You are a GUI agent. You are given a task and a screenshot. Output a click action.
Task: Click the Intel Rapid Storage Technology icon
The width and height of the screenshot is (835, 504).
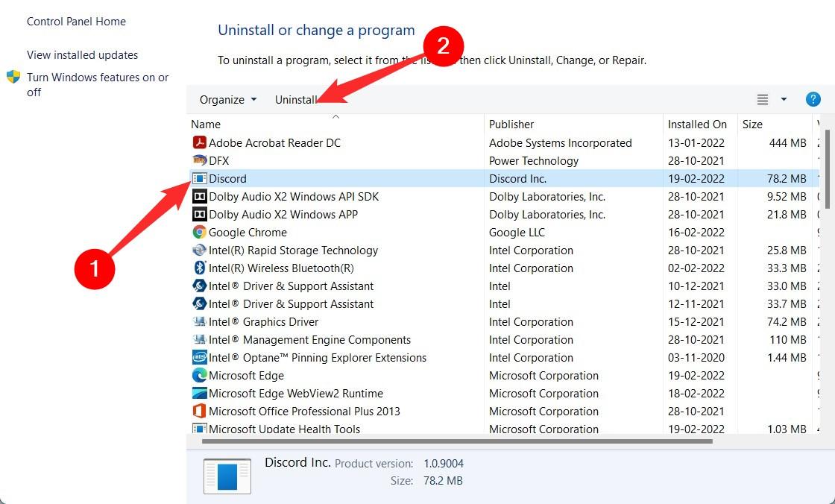[199, 250]
